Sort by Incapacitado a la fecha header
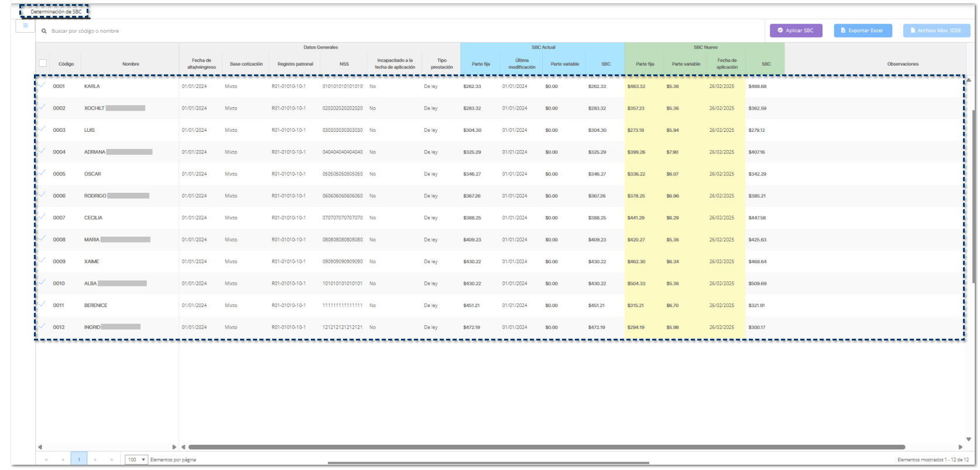This screenshot has width=980, height=470. [395, 64]
